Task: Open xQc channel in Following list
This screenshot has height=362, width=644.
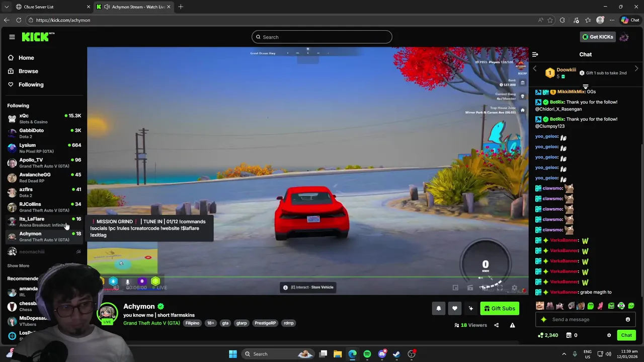Action: (x=44, y=119)
